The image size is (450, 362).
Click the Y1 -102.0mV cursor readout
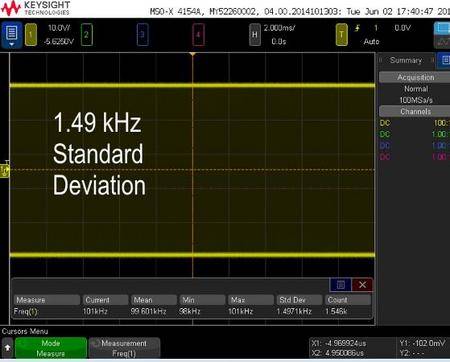click(422, 343)
